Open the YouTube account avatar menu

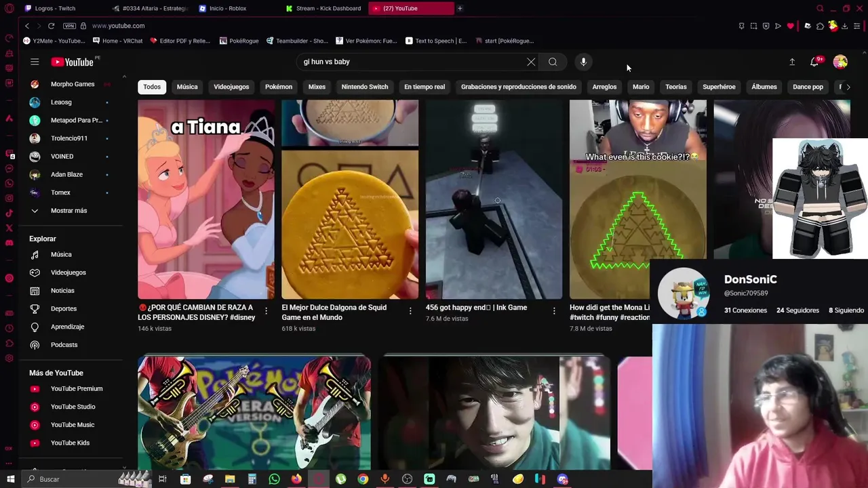[840, 62]
